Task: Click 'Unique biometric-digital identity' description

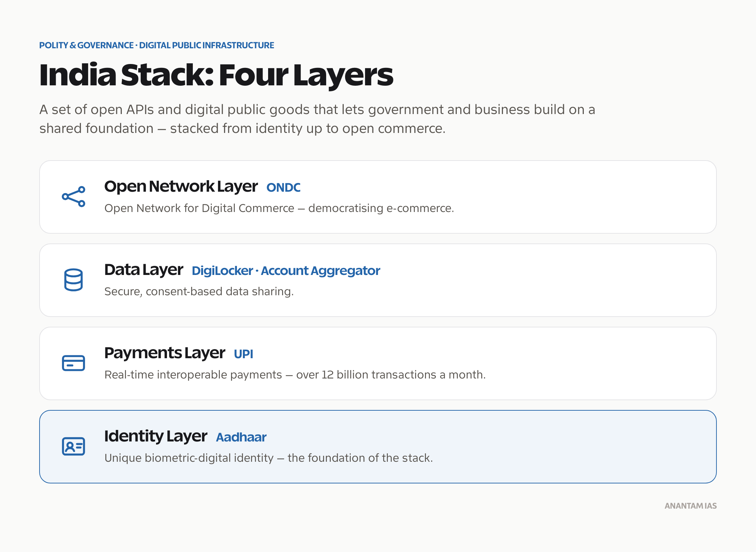Action: pos(269,458)
